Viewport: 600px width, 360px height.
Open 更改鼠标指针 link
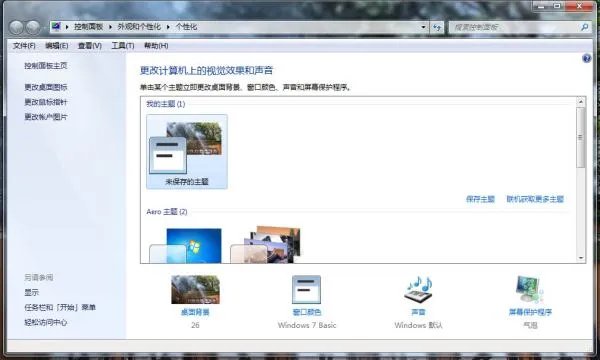point(46,102)
